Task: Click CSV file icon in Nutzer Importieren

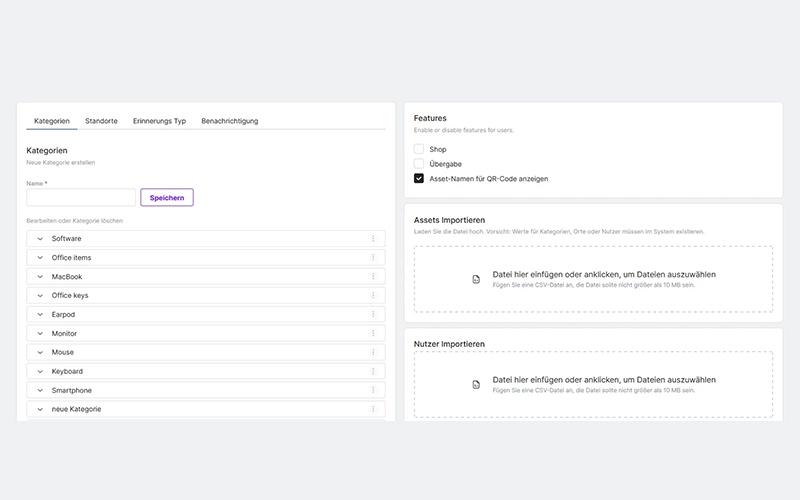Action: (x=476, y=385)
